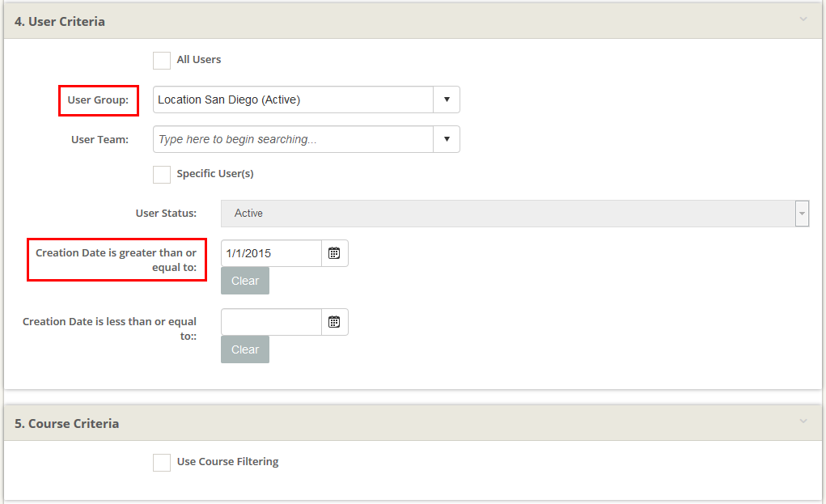
Task: Toggle the Course Criteria section chevron
Action: [x=803, y=421]
